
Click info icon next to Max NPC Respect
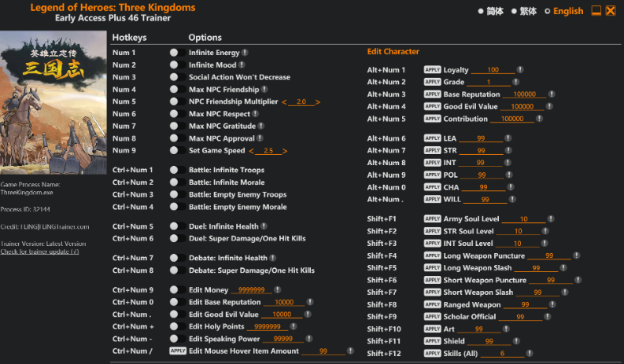click(256, 114)
